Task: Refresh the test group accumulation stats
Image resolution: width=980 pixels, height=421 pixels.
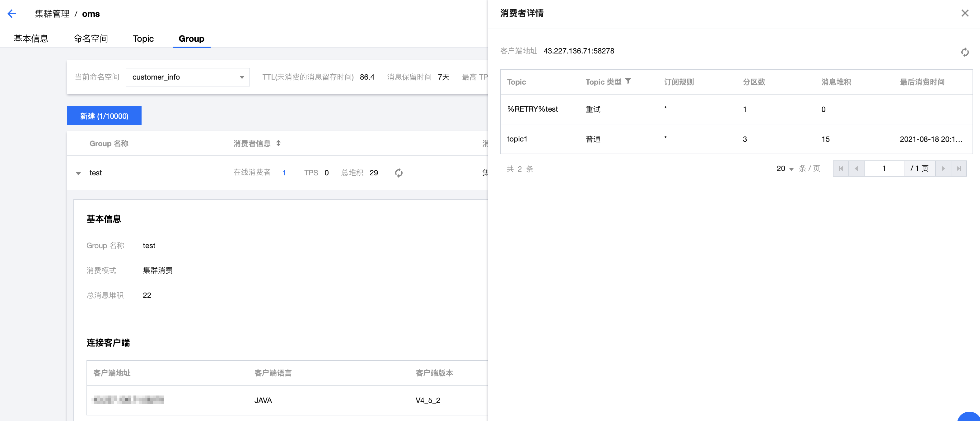Action: [398, 173]
